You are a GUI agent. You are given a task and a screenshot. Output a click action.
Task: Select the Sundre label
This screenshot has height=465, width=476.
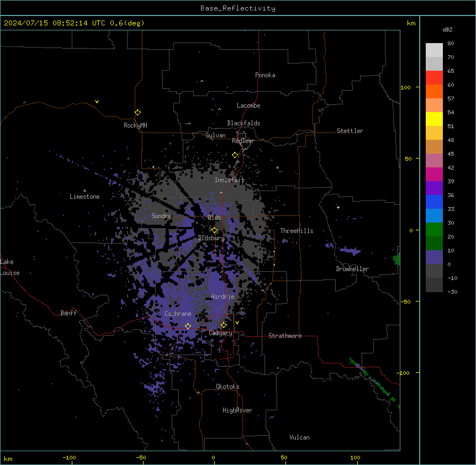[x=161, y=216]
